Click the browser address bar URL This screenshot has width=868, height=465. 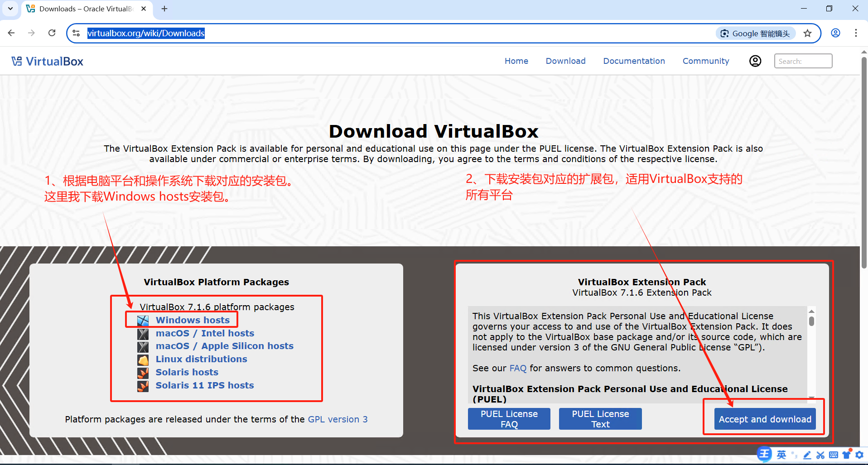[146, 33]
